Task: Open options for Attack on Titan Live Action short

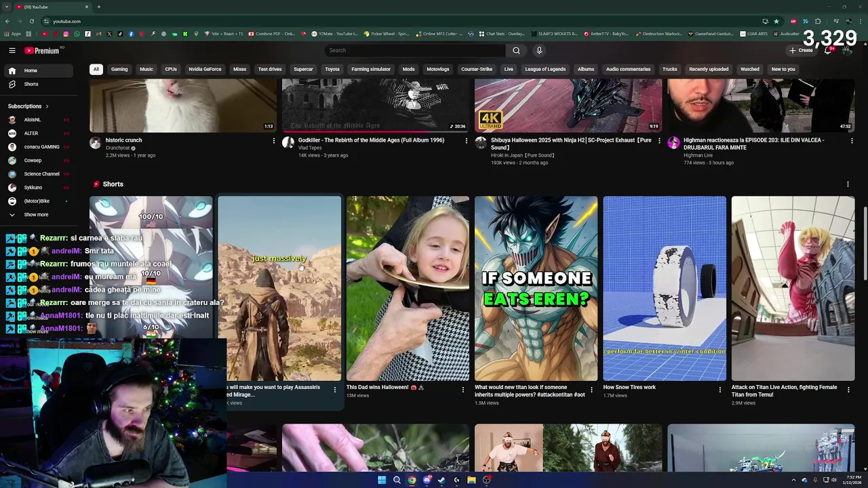Action: pyautogui.click(x=848, y=390)
